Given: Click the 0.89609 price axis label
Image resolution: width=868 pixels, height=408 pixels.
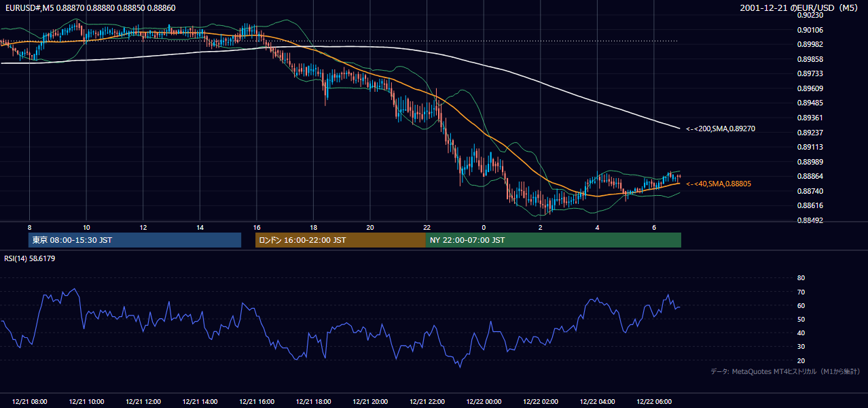Looking at the screenshot, I should 810,88.
